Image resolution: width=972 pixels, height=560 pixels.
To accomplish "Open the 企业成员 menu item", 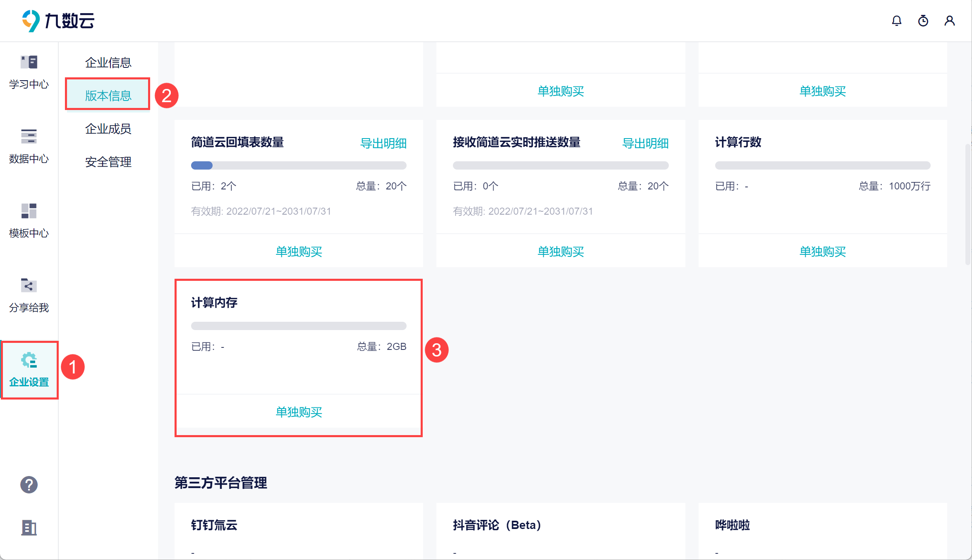I will [x=108, y=129].
